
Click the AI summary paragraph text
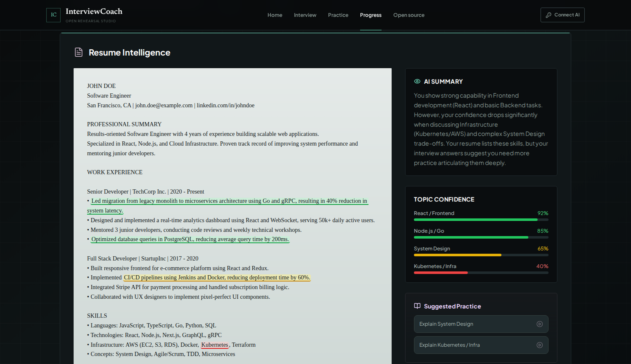click(481, 129)
